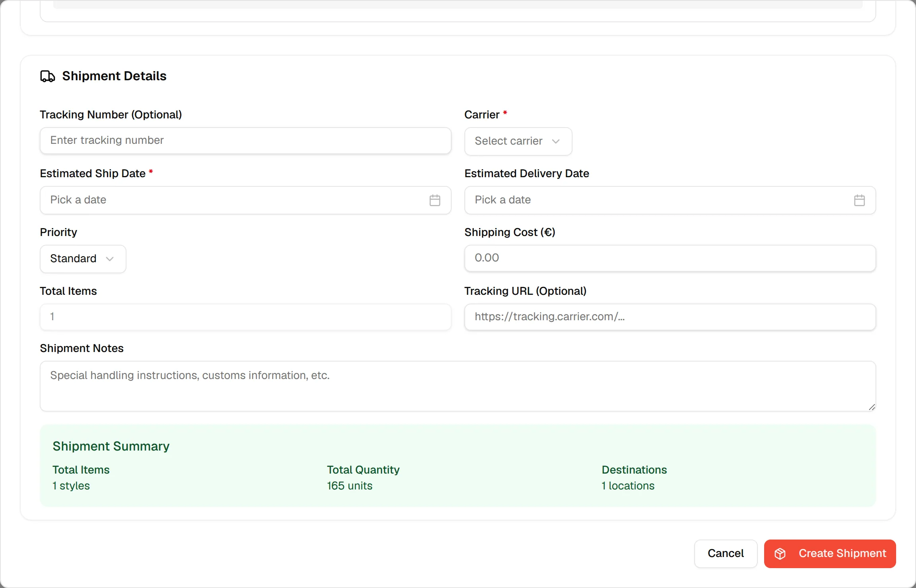
Task: Focus the Tracking URL input field
Action: 670,317
